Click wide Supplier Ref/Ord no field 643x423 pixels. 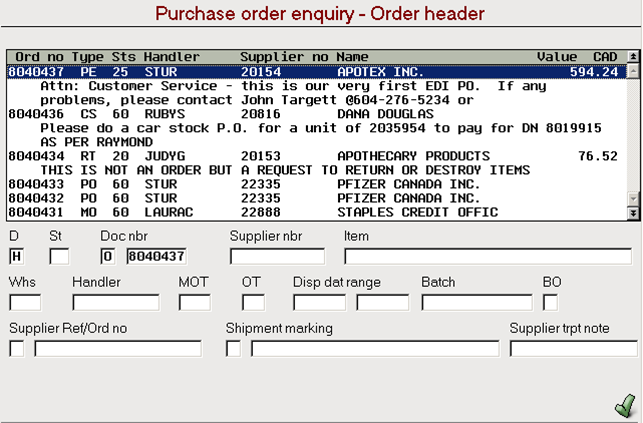click(118, 349)
